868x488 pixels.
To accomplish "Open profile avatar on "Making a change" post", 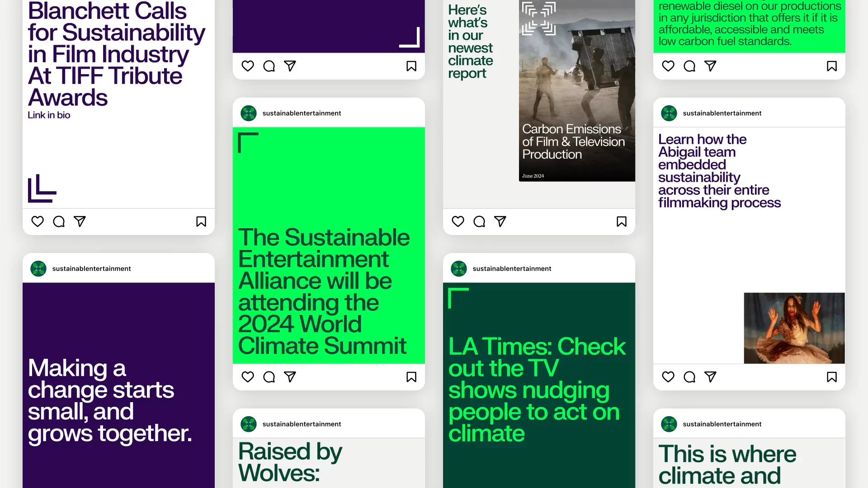I will (x=38, y=269).
